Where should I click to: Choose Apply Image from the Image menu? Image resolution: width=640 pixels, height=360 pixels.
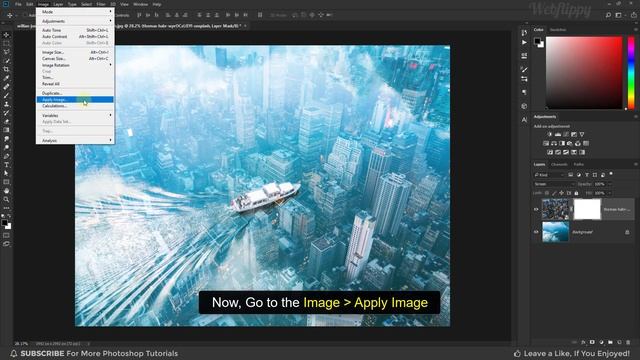coord(75,100)
